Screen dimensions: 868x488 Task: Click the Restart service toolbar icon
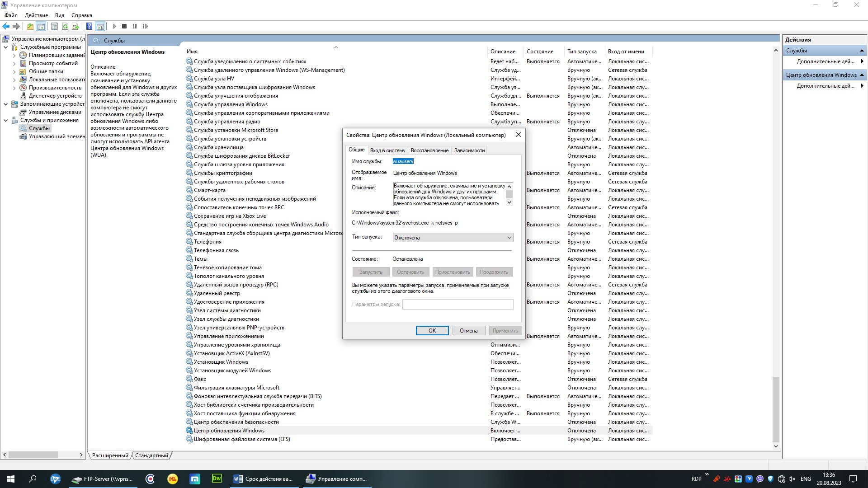click(145, 26)
